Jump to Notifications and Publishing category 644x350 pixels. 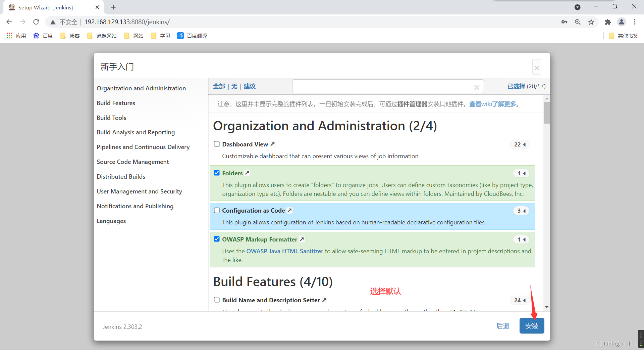tap(135, 206)
